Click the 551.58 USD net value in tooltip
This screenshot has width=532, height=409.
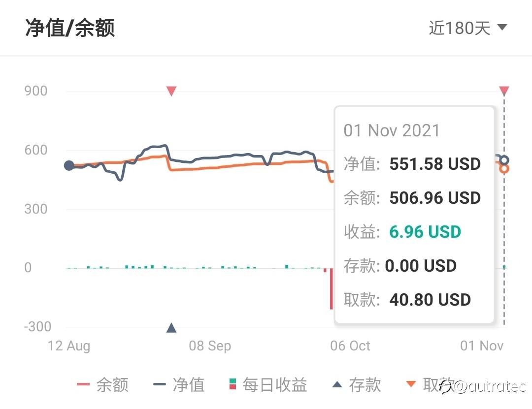(x=435, y=164)
